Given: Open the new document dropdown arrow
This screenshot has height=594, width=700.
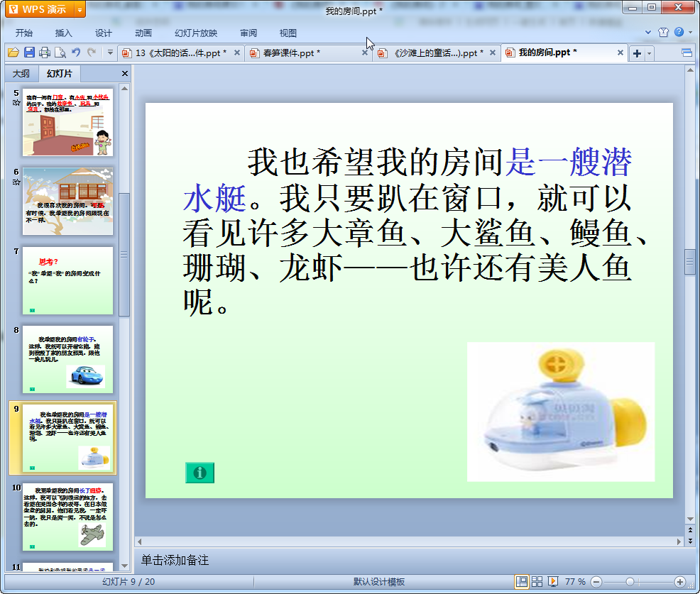Looking at the screenshot, I should tap(649, 53).
